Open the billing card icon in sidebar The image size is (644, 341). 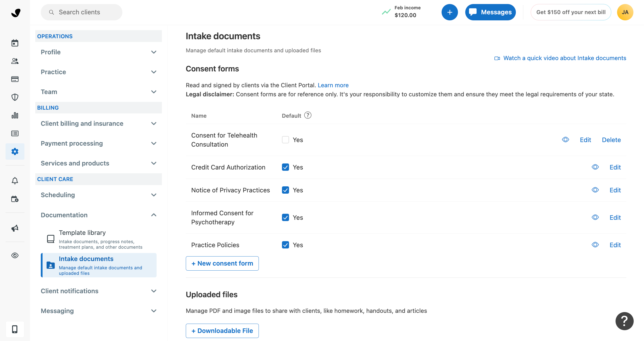click(x=15, y=79)
